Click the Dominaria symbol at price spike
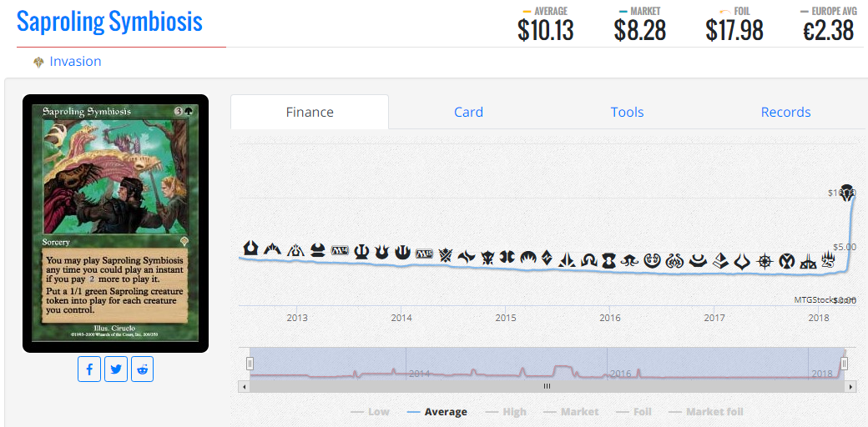This screenshot has height=427, width=868. pyautogui.click(x=847, y=192)
